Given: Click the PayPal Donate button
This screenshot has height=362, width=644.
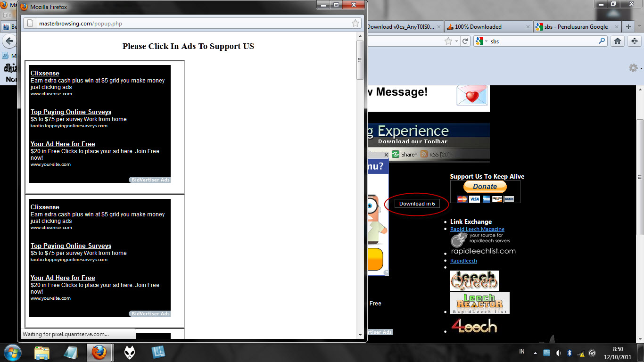Looking at the screenshot, I should click(x=484, y=187).
